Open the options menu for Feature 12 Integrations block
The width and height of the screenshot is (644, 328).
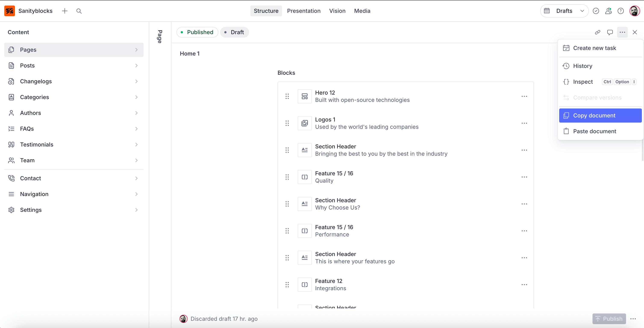tap(524, 284)
